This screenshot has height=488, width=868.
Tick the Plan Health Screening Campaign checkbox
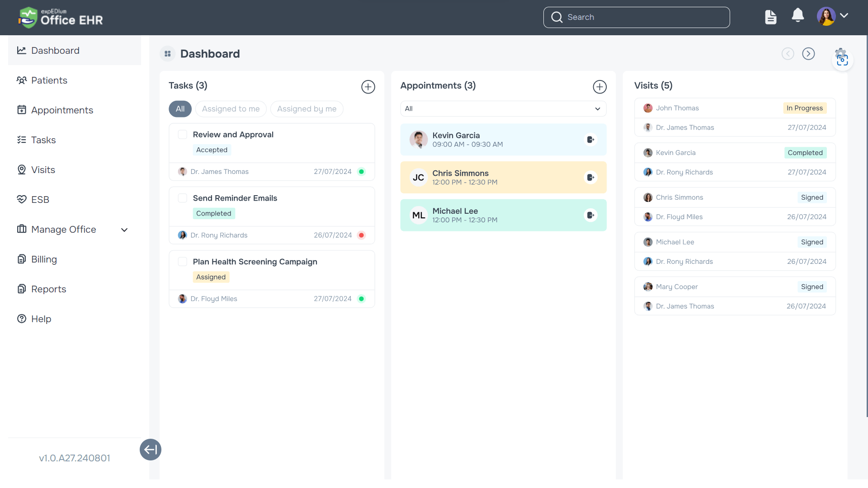pyautogui.click(x=182, y=262)
